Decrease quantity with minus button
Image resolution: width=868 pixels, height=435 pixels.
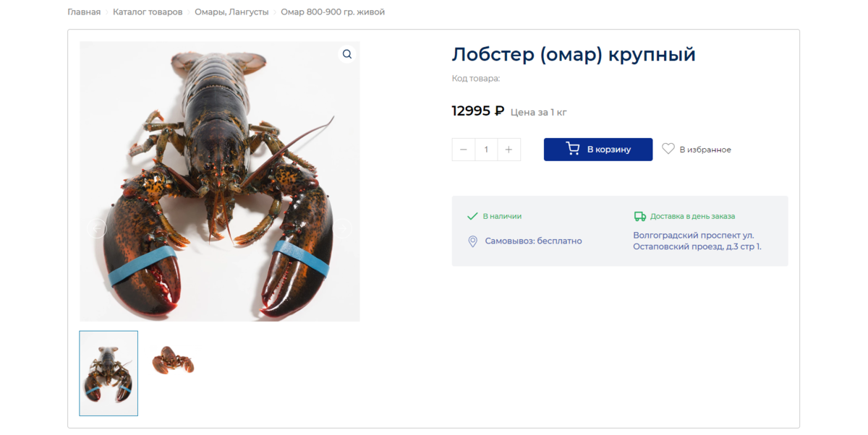tap(464, 150)
